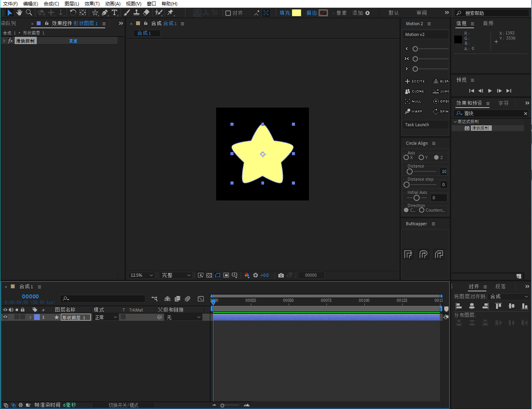Open the align-to 合成 dropdown

tap(509, 296)
